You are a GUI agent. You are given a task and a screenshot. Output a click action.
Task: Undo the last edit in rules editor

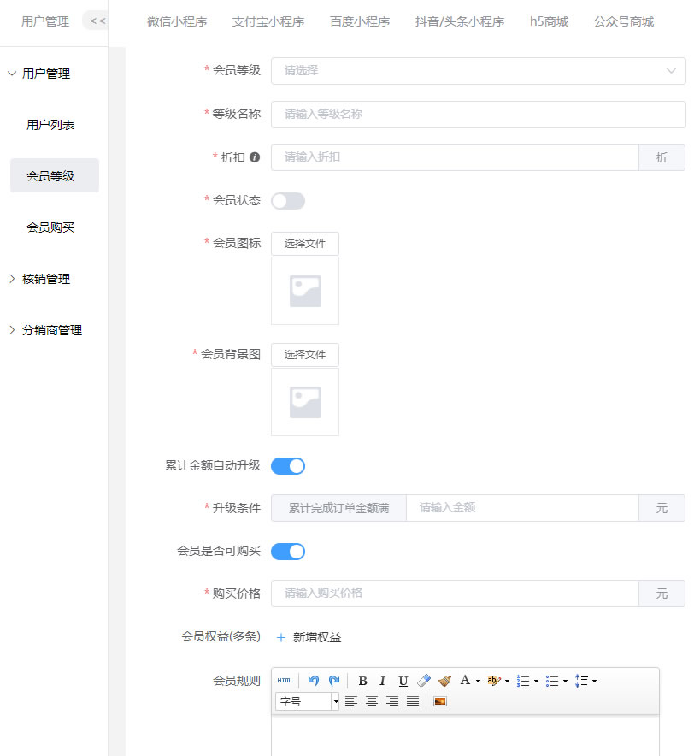[314, 681]
